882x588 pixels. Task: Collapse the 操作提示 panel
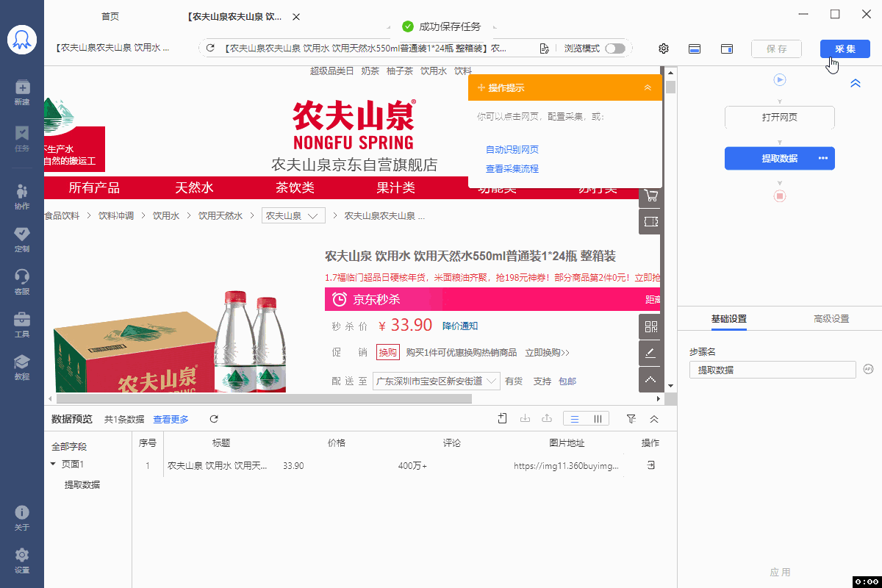point(648,87)
